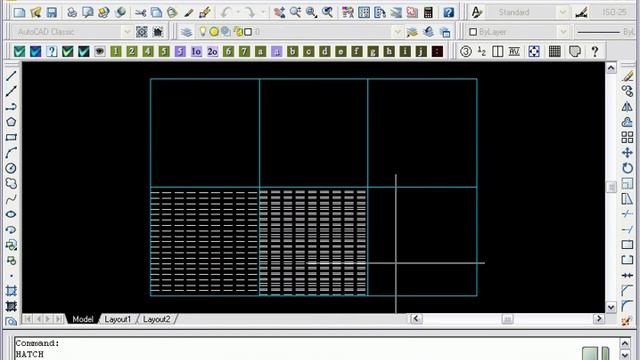Select the Move modify tool

pyautogui.click(x=627, y=153)
